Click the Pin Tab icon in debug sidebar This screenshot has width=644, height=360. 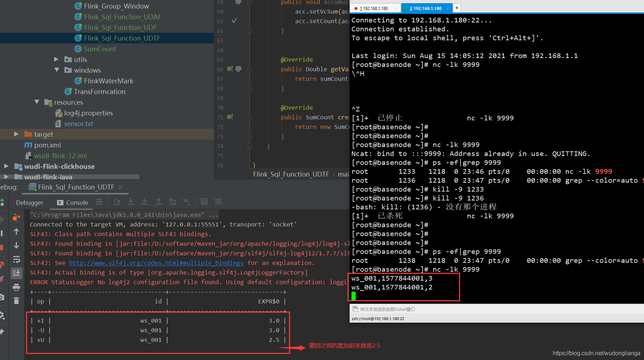coord(2,332)
